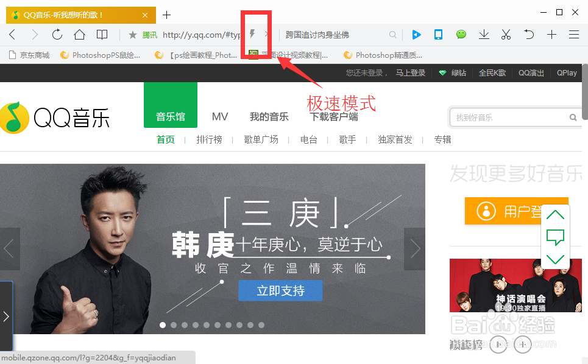588x364 pixels.
Task: Open the reading mode book icon
Action: point(102,35)
